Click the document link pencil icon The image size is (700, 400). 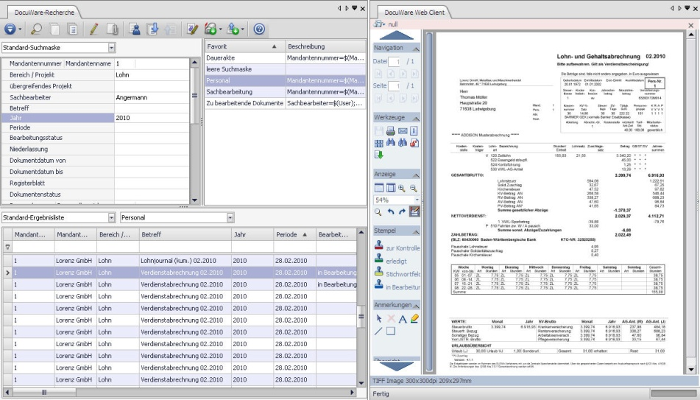click(192, 29)
